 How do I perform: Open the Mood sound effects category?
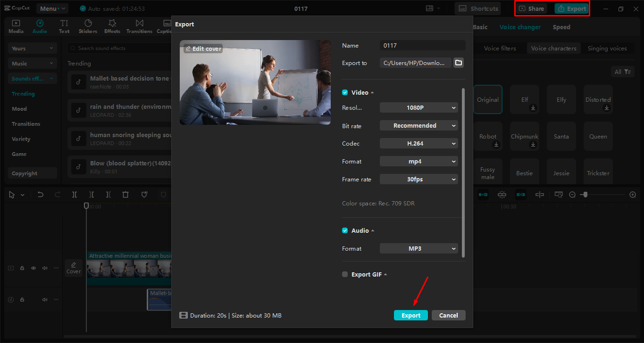19,109
